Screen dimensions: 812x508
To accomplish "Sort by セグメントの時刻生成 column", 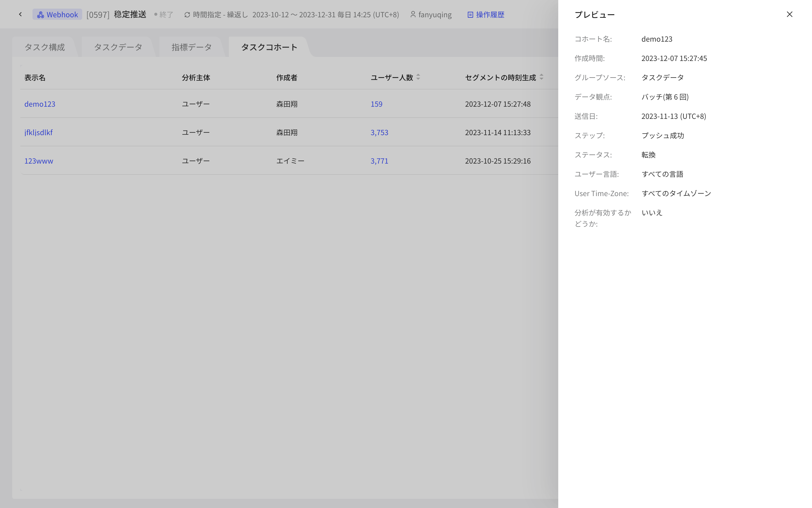I will coord(541,77).
